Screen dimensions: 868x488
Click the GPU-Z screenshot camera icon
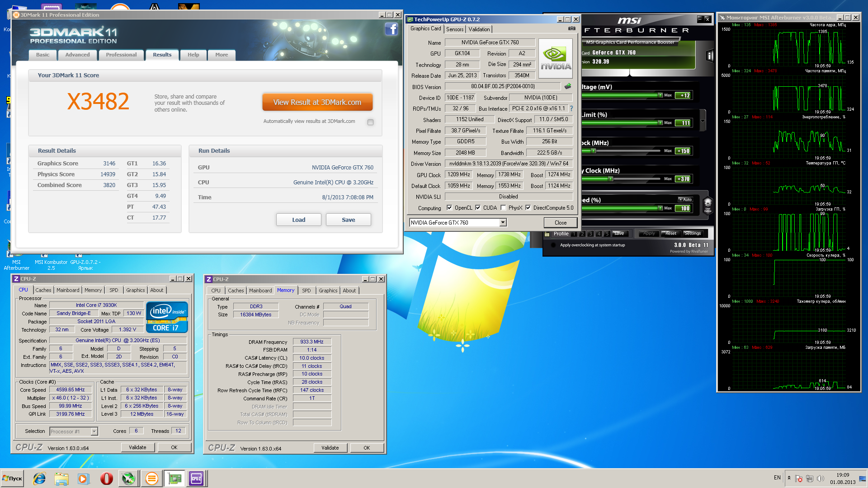[572, 28]
